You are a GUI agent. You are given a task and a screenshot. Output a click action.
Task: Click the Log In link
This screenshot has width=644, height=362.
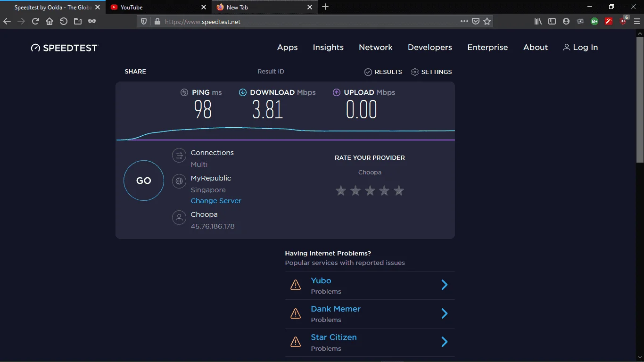(x=580, y=48)
